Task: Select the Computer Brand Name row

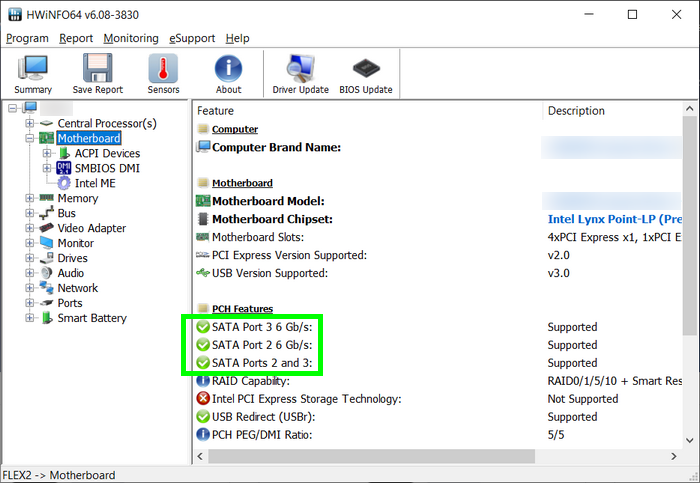Action: pos(438,147)
